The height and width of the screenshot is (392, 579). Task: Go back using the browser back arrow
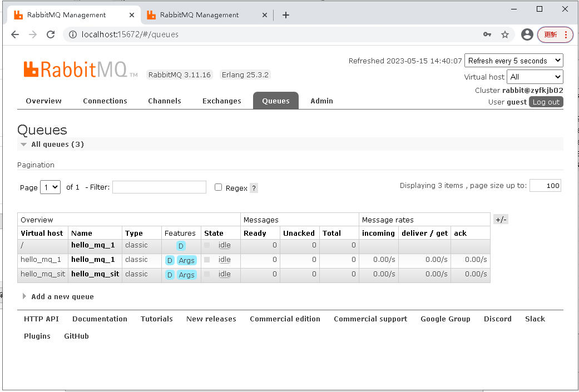pos(15,34)
